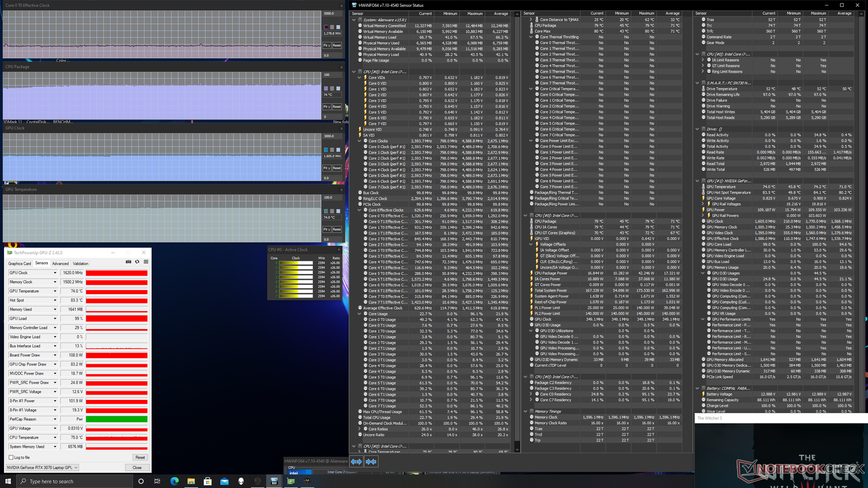868x488 pixels.
Task: Click the PerfCap Reason green bar
Action: 117,419
